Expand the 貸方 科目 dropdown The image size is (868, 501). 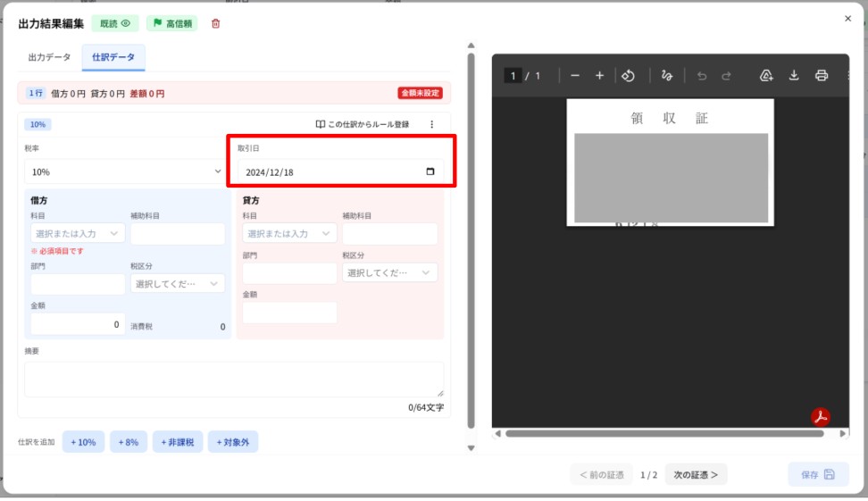click(x=289, y=234)
